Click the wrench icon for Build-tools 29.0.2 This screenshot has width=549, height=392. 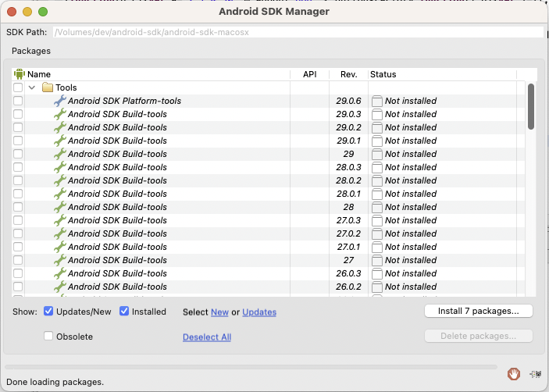60,127
